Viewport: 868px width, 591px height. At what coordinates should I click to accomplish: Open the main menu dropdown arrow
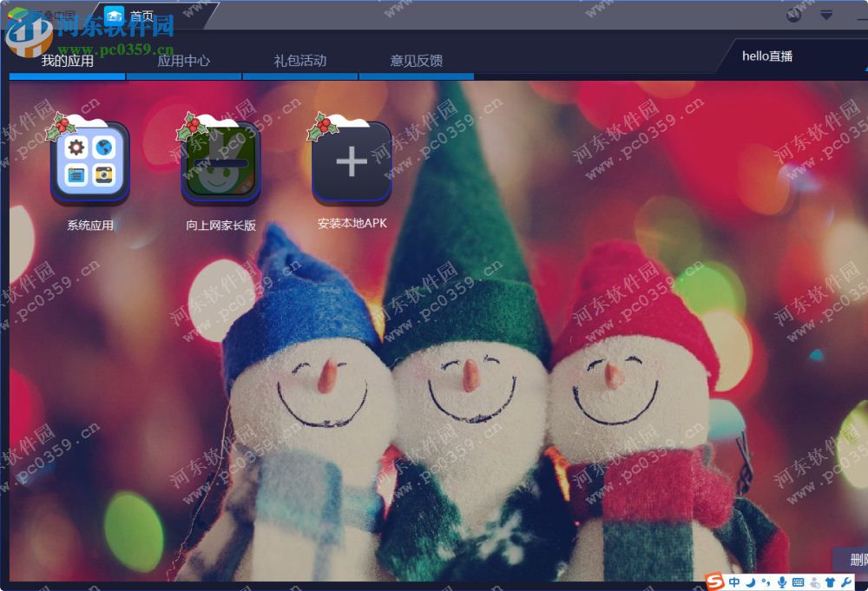click(825, 15)
